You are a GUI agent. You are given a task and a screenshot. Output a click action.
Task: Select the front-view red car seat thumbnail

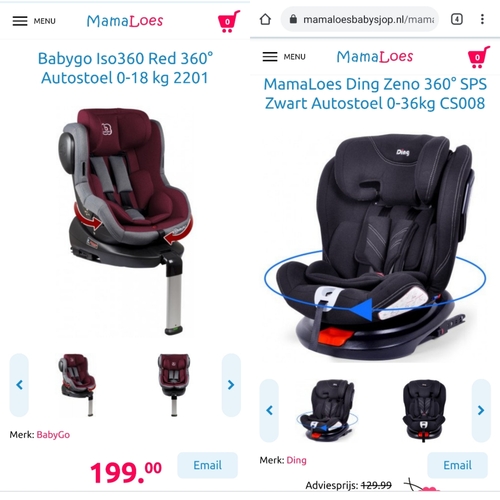click(174, 385)
